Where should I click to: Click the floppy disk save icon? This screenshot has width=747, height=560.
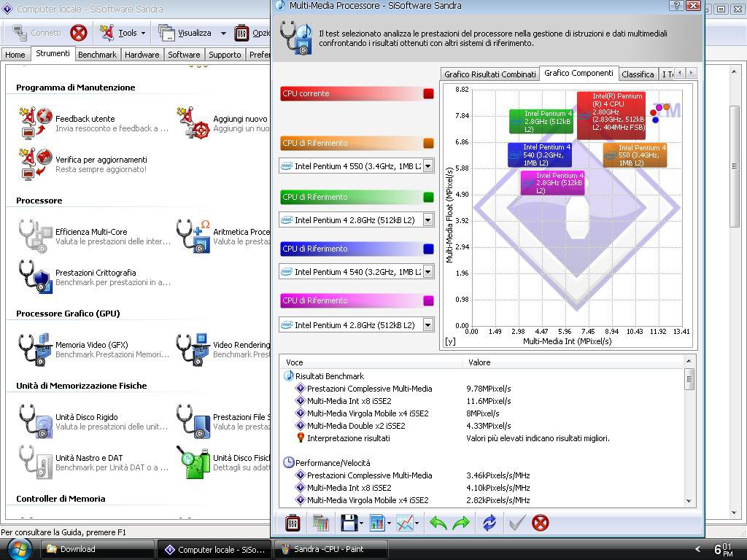pyautogui.click(x=348, y=523)
